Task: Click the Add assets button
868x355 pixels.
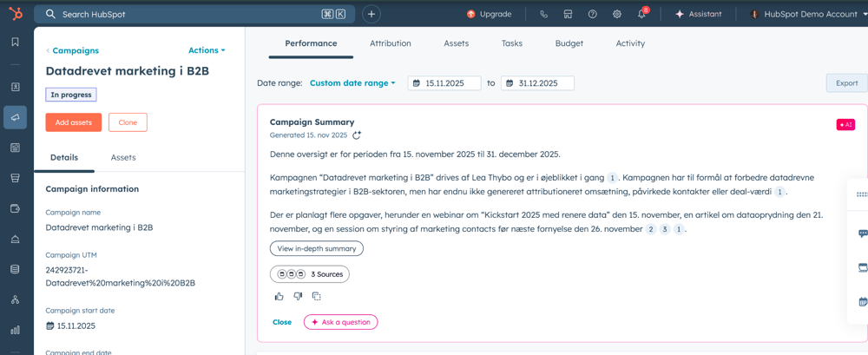Action: tap(74, 122)
